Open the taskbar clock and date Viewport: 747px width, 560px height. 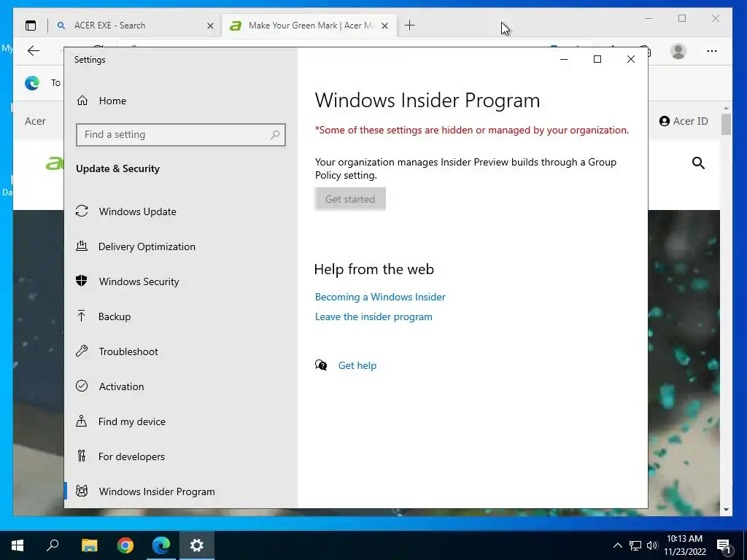point(684,545)
